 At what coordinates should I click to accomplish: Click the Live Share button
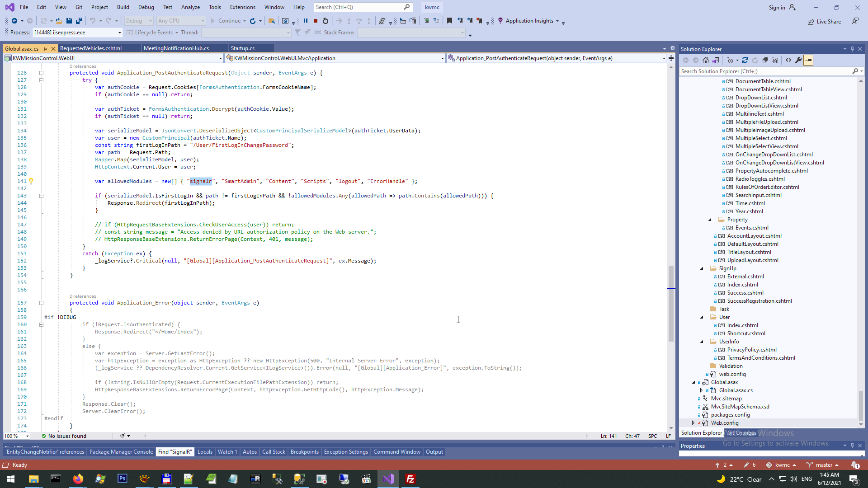[825, 22]
